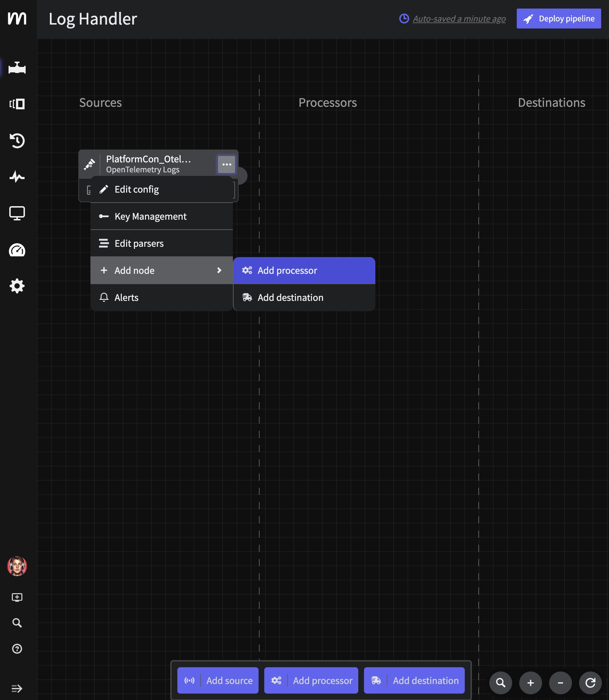Click the Deploy pipeline button
Viewport: 609px width, 700px height.
coord(558,19)
